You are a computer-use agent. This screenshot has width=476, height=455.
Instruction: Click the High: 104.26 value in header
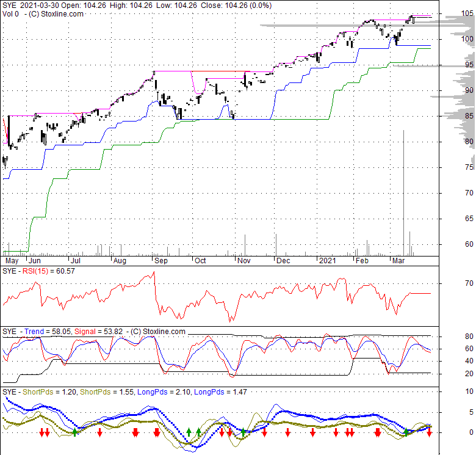click(x=131, y=5)
